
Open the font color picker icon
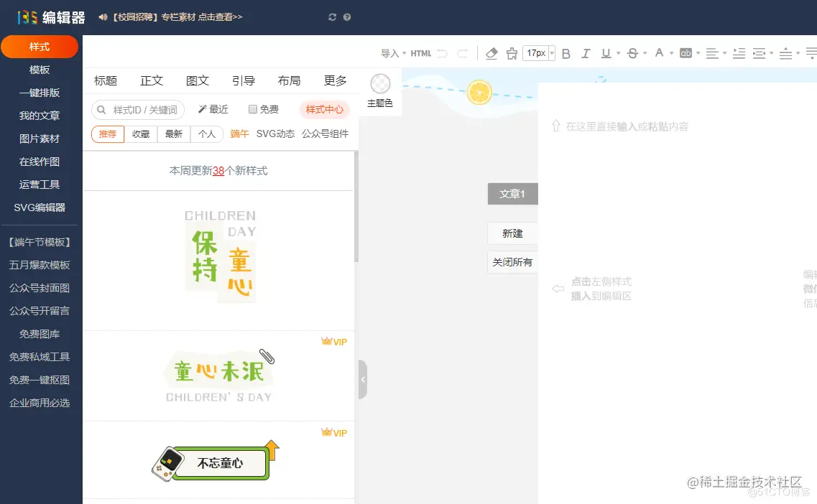660,53
